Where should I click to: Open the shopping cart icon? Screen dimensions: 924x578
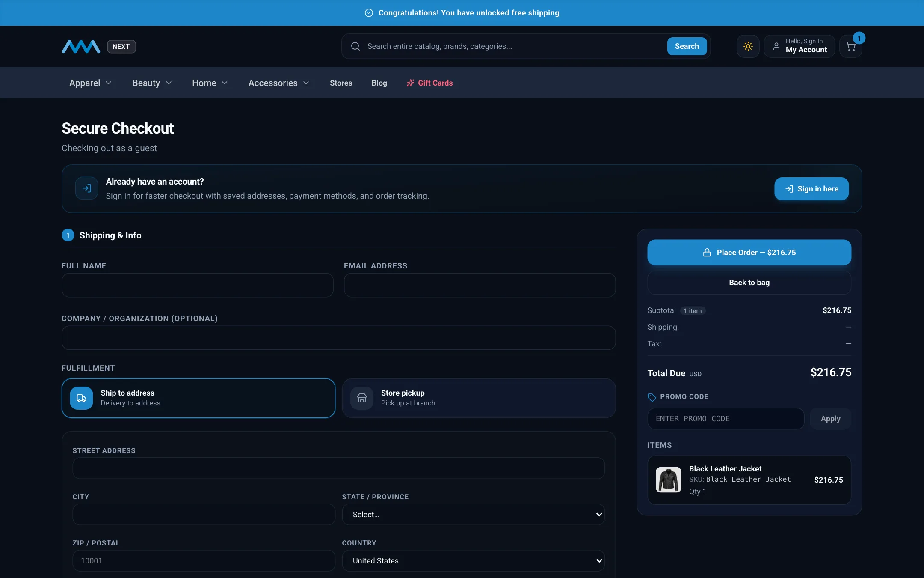[850, 46]
